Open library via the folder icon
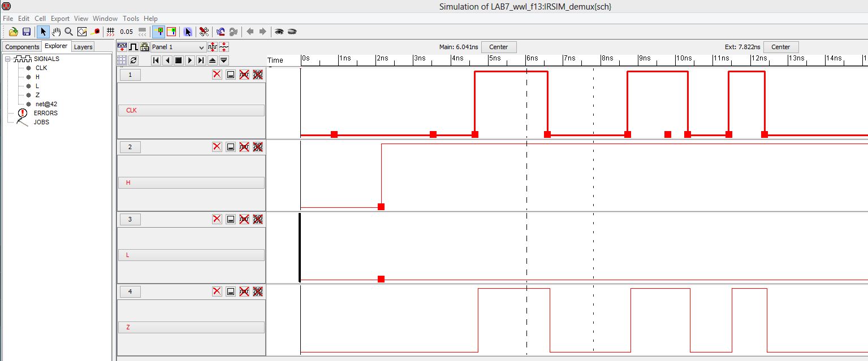The image size is (868, 361). 13,32
